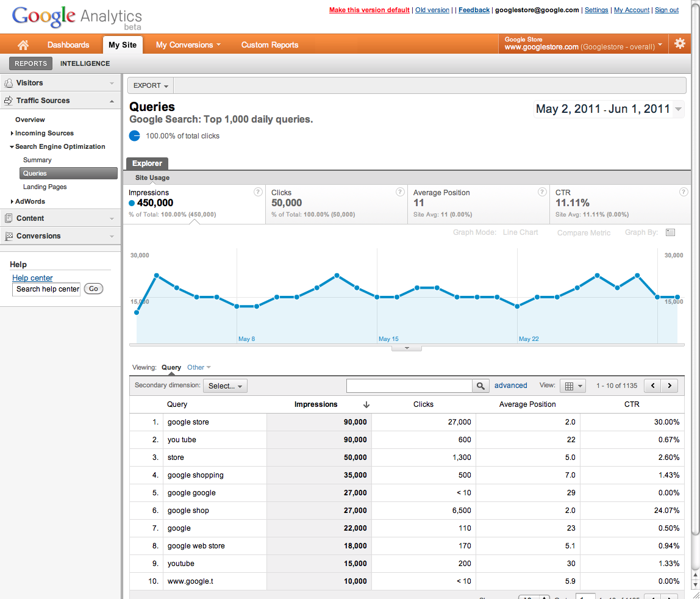Click the search magnifier button in table filter
The height and width of the screenshot is (599, 700).
481,386
